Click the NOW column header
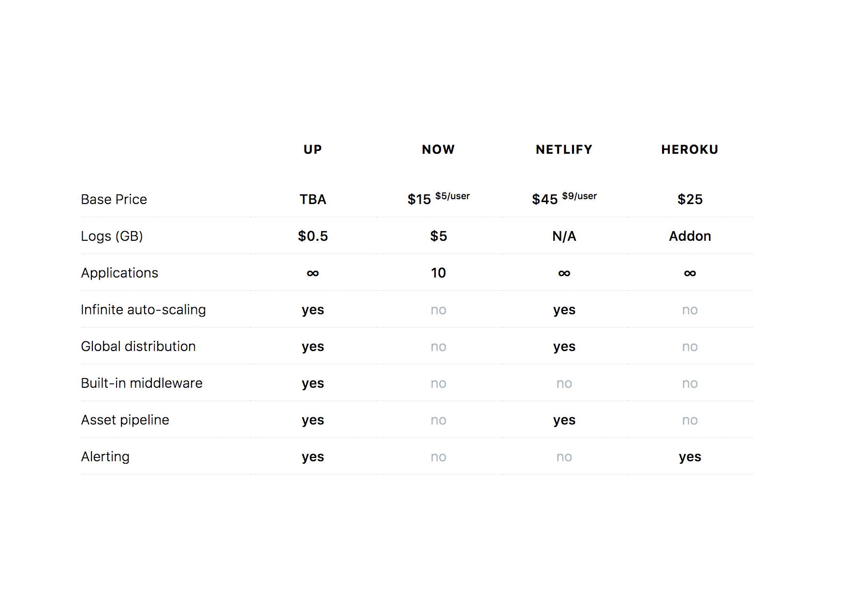The width and height of the screenshot is (854, 616). [x=438, y=149]
